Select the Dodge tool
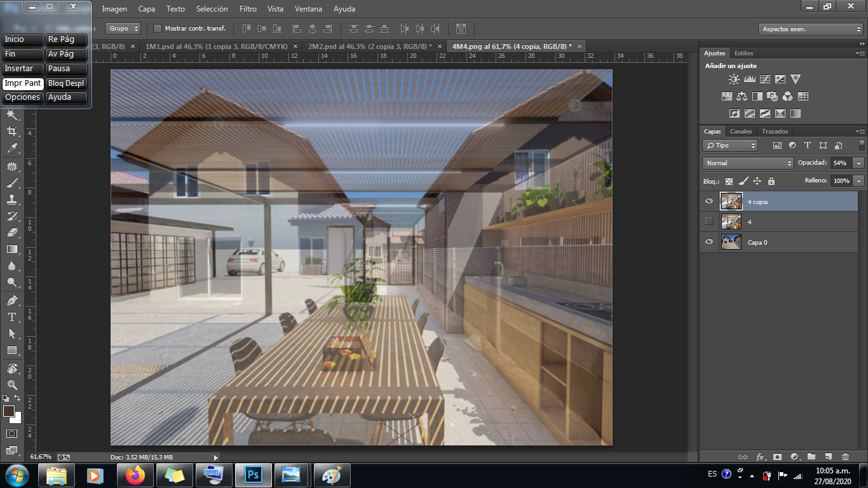 click(x=11, y=282)
